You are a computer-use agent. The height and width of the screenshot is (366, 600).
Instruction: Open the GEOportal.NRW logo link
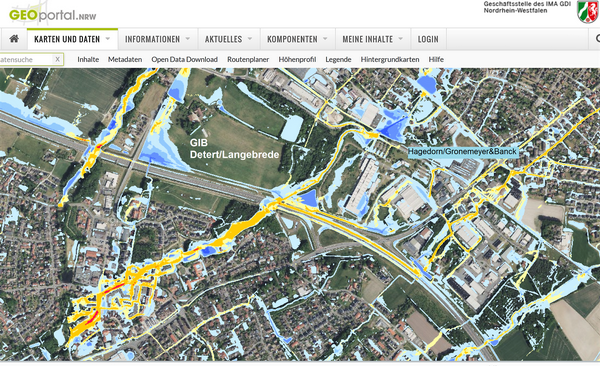point(52,14)
